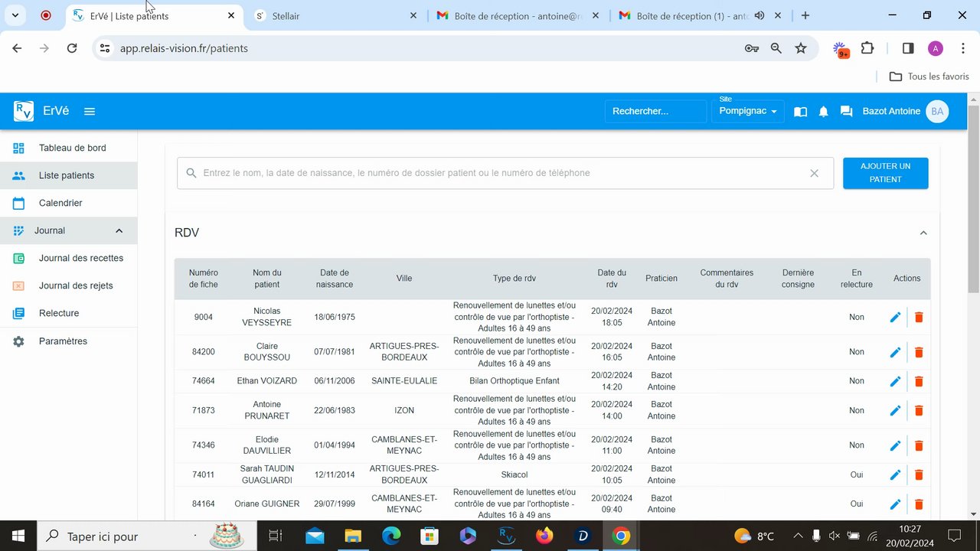Image resolution: width=980 pixels, height=551 pixels.
Task: Delete Antoine PRUNARET appointment
Action: (x=919, y=410)
